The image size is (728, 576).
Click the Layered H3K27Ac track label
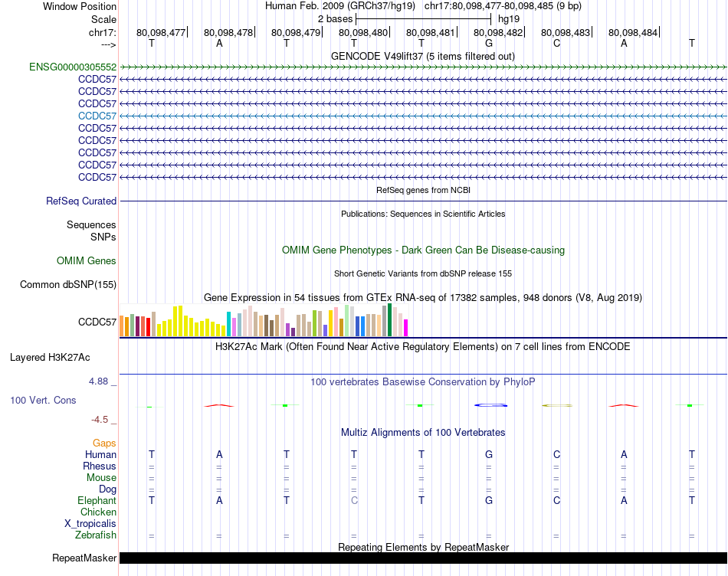pyautogui.click(x=50, y=358)
